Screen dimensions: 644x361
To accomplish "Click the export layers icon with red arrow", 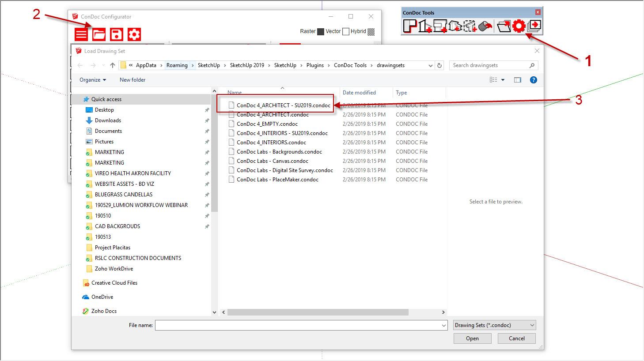I will (x=534, y=26).
